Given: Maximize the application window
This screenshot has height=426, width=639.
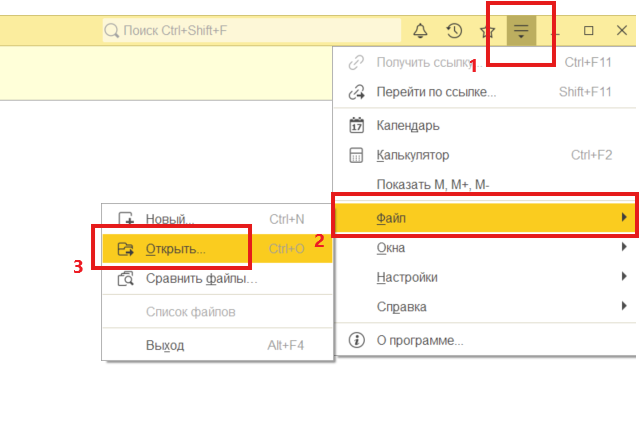Looking at the screenshot, I should point(588,31).
